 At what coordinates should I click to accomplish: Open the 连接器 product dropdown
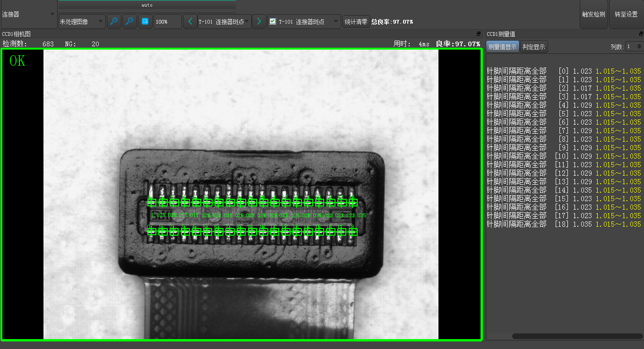(28, 14)
